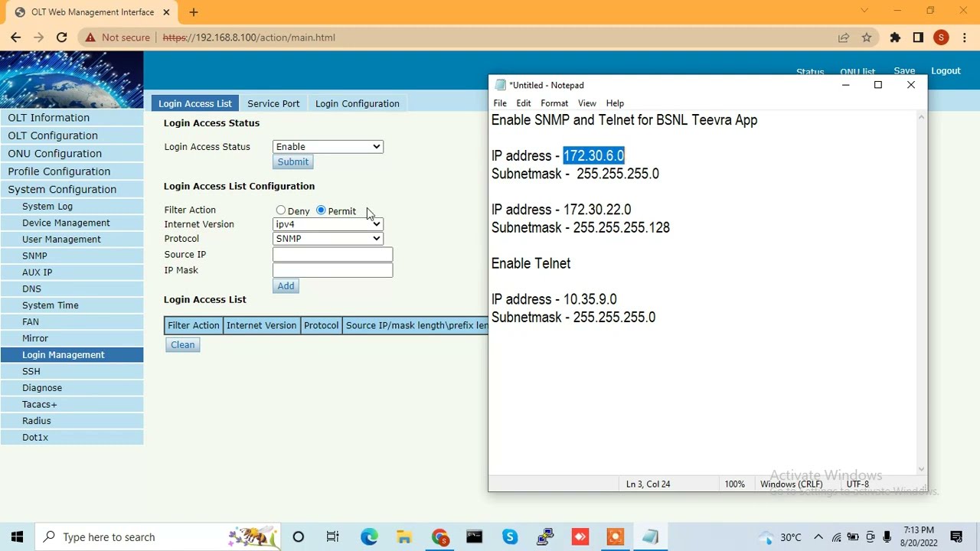Expand OLT Information section
The width and height of the screenshot is (980, 551).
(71, 118)
